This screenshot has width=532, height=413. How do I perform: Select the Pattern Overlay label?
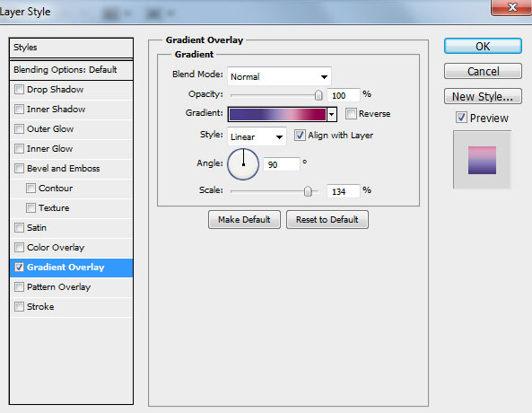pyautogui.click(x=58, y=286)
